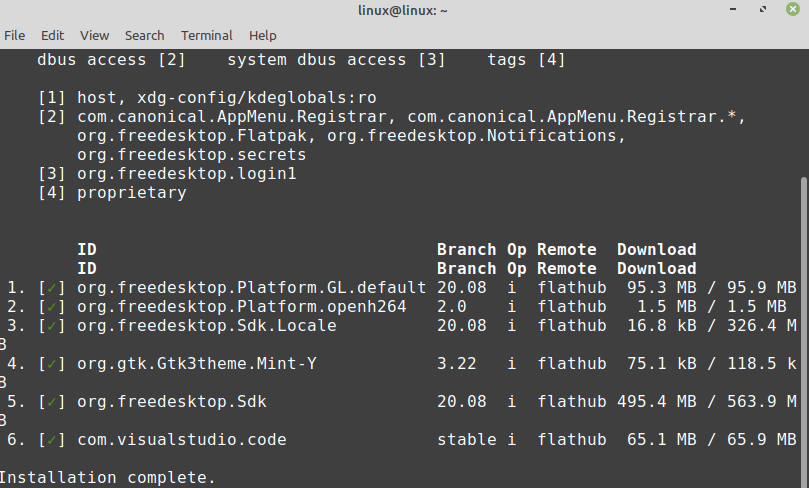
Task: Open the Search menu
Action: click(x=144, y=35)
